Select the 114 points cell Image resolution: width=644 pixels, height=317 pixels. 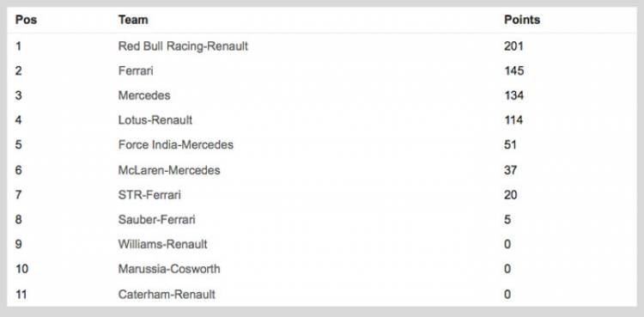pyautogui.click(x=513, y=120)
